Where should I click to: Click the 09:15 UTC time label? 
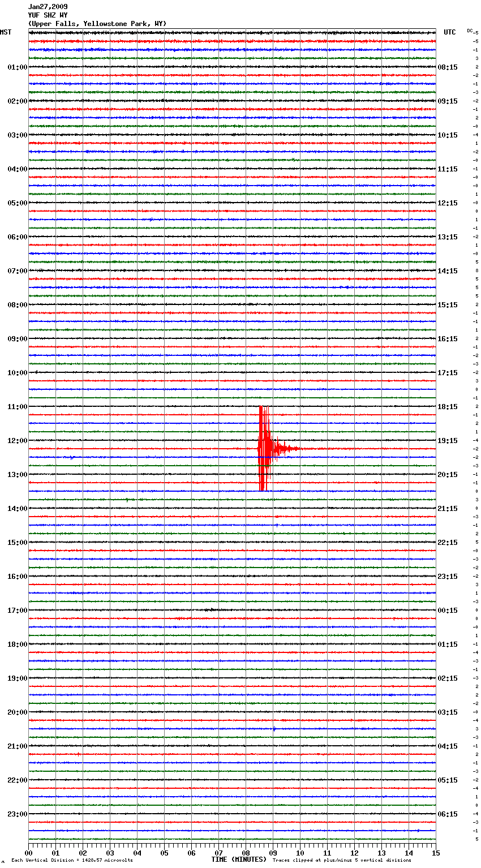point(448,101)
